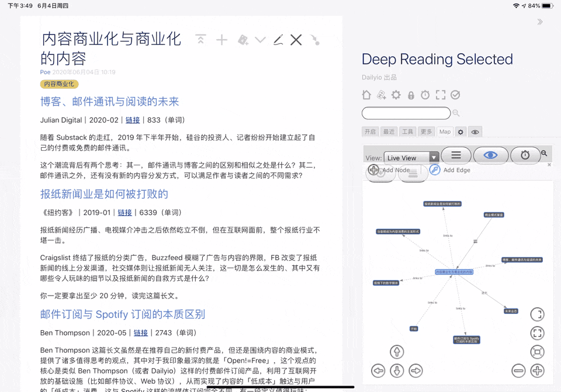Select the 邮件订阅与 Spotify map node
Image resolution: width=561 pixels, height=392 pixels.
[x=466, y=340]
